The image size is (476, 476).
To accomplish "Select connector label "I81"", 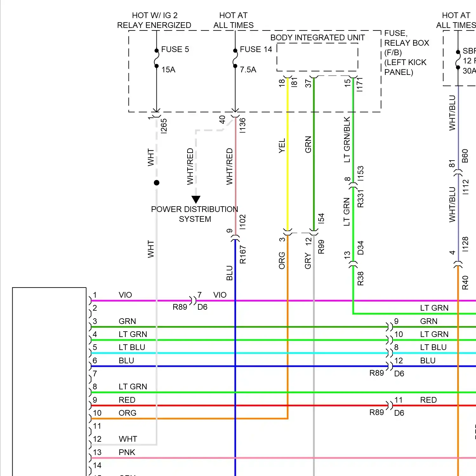I will [x=294, y=82].
